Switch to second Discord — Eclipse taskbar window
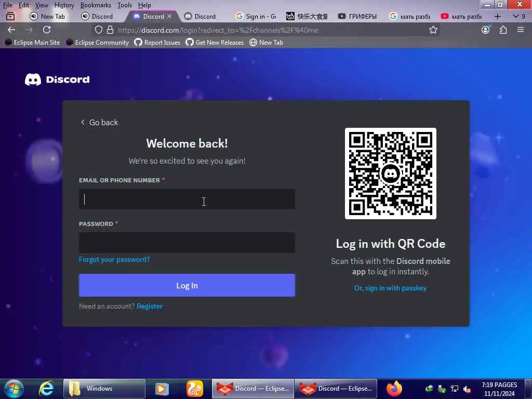This screenshot has height=399, width=532. click(336, 389)
